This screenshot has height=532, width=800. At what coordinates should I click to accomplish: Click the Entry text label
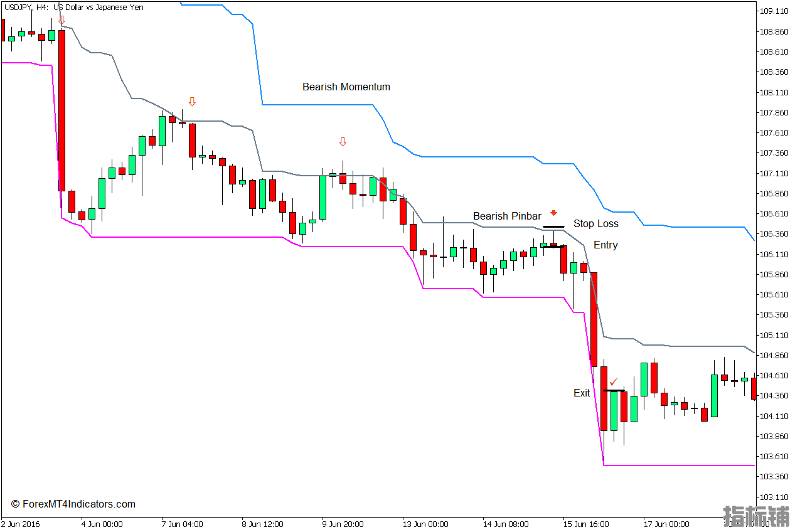pos(605,245)
